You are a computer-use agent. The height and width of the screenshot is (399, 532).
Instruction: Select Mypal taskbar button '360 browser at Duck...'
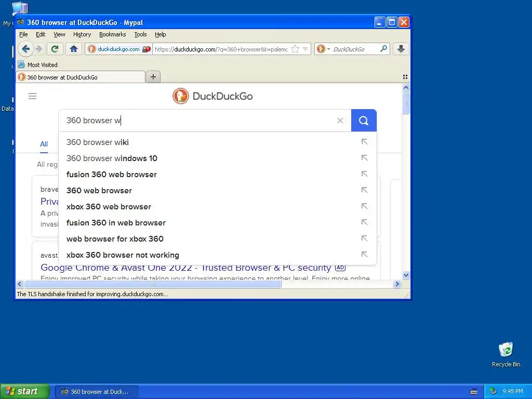pos(96,392)
